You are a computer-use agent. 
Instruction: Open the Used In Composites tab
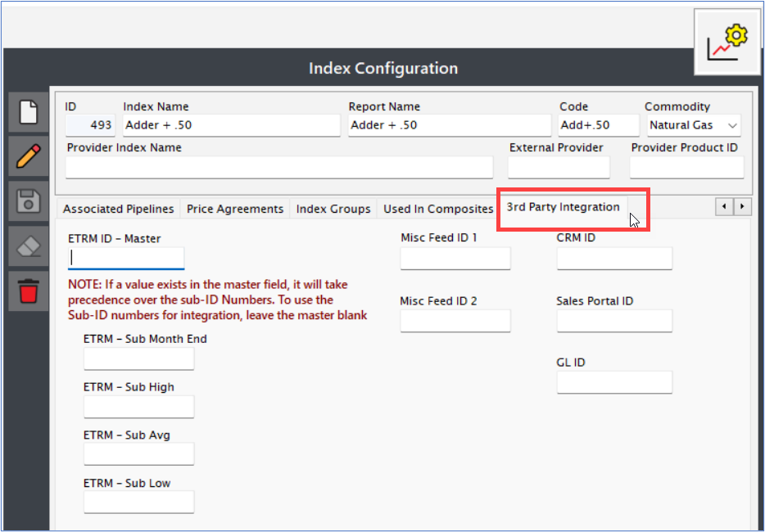click(x=438, y=209)
